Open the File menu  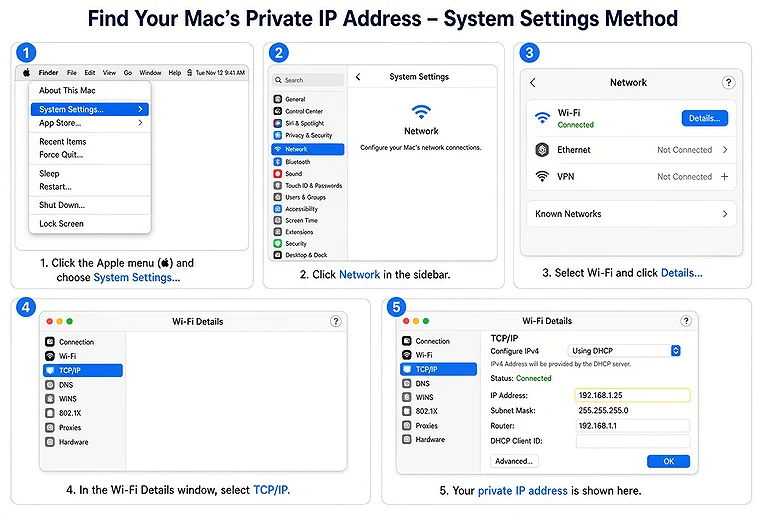[72, 72]
